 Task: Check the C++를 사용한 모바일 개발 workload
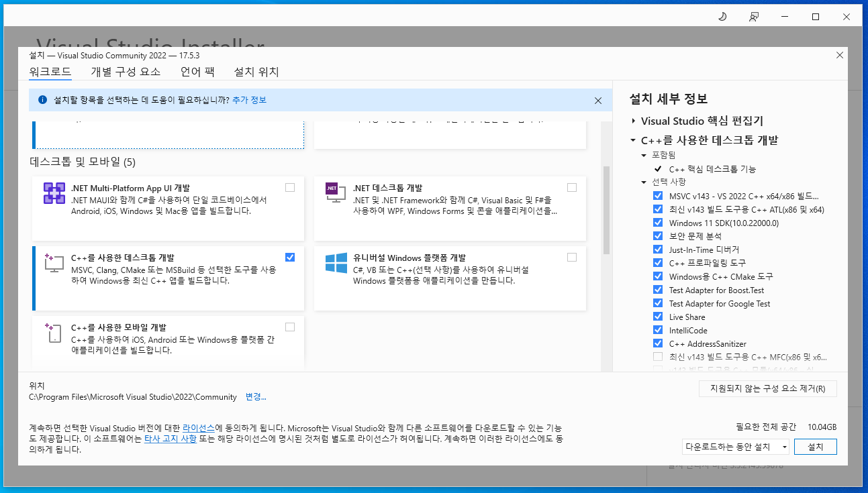click(x=290, y=327)
